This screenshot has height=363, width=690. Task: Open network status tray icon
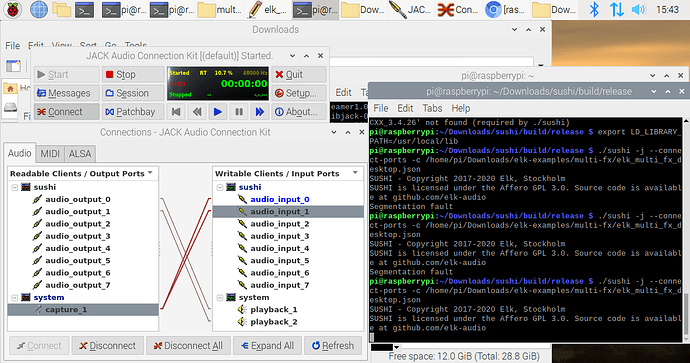[617, 9]
